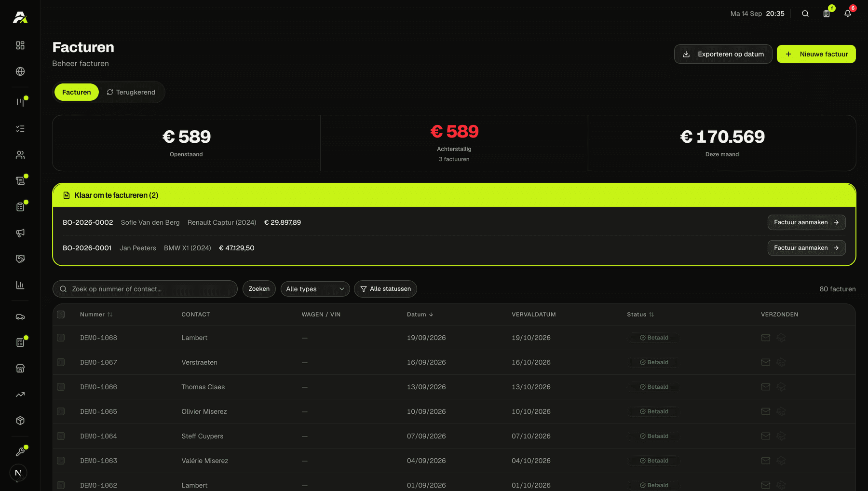Image resolution: width=868 pixels, height=491 pixels.
Task: Click Exporteren op datum button
Action: (x=723, y=54)
